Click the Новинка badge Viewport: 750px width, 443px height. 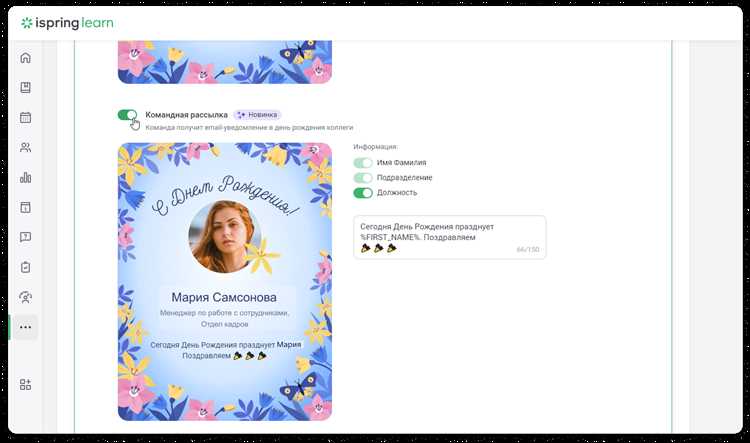coord(257,116)
